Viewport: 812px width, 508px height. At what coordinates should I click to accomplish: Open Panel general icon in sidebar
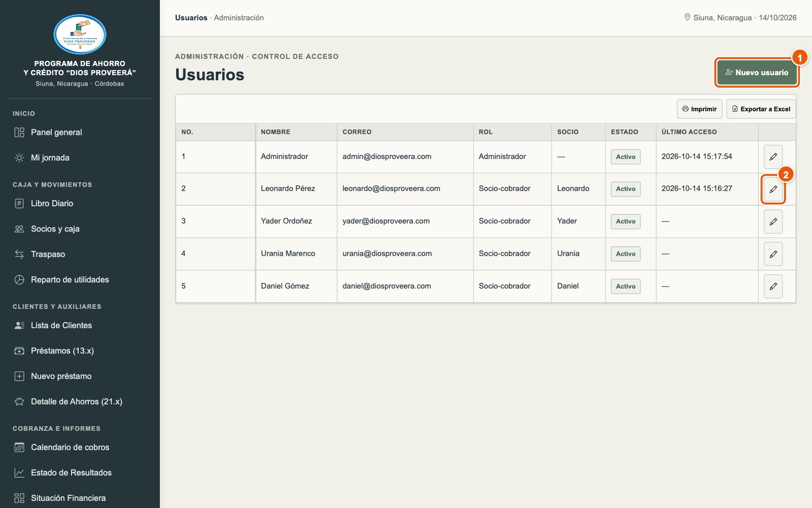19,133
